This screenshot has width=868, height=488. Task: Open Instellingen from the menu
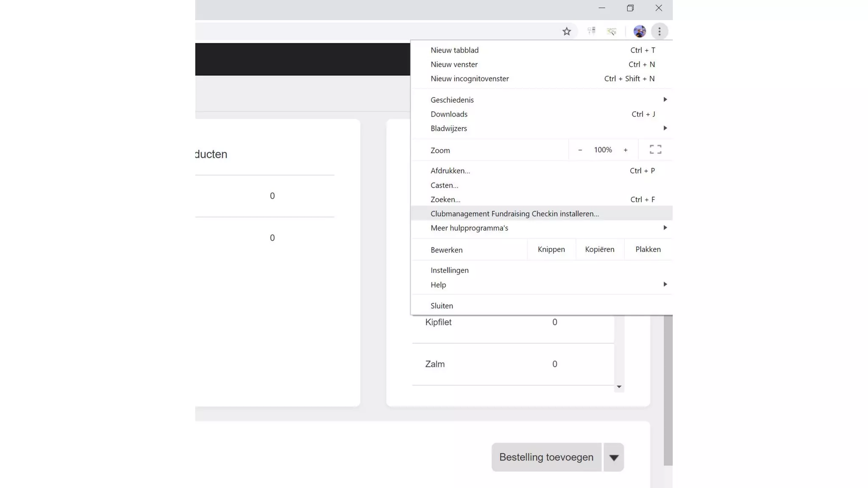[449, 270]
